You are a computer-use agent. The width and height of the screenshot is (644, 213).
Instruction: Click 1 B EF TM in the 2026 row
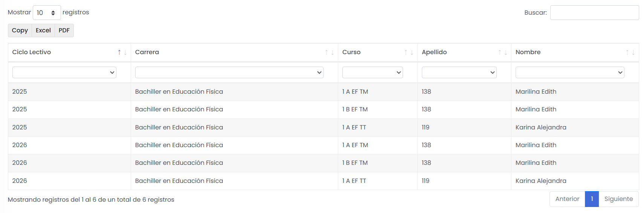point(355,163)
